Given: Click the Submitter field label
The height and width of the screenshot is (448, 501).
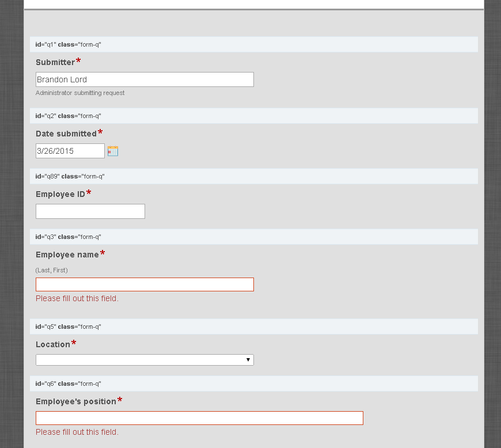Looking at the screenshot, I should click(55, 62).
